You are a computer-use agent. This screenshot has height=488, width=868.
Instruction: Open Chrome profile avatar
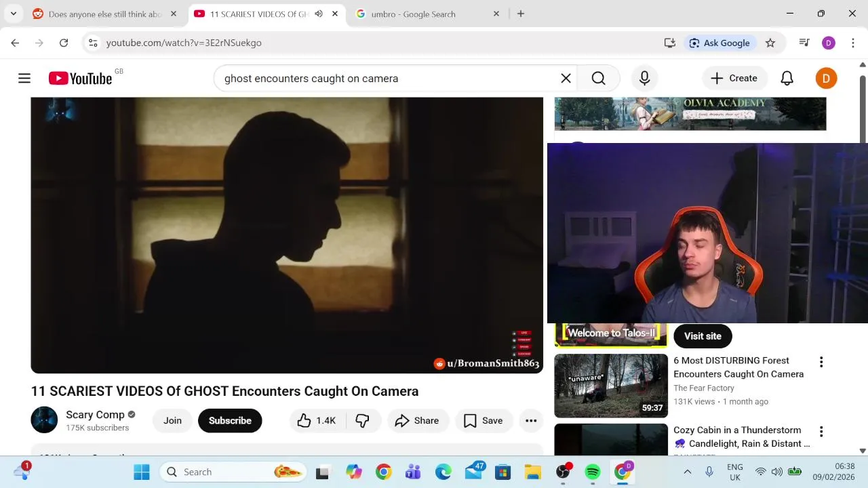pyautogui.click(x=829, y=43)
